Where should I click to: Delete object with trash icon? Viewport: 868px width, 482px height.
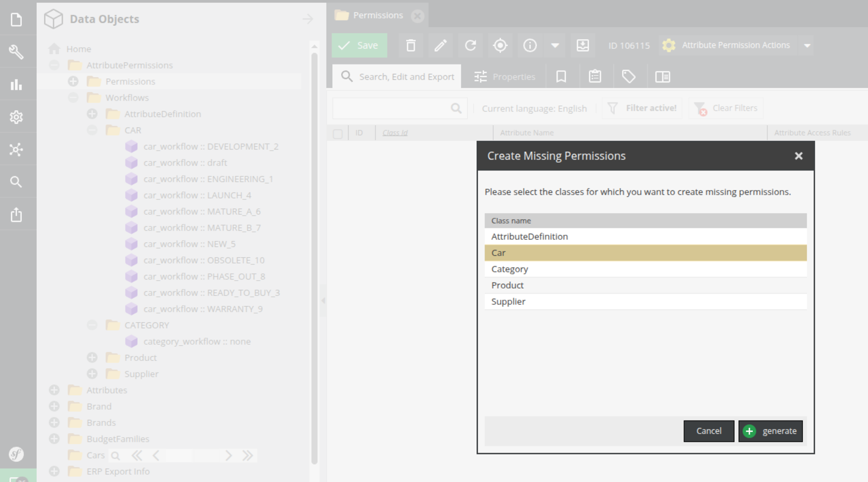pos(410,45)
